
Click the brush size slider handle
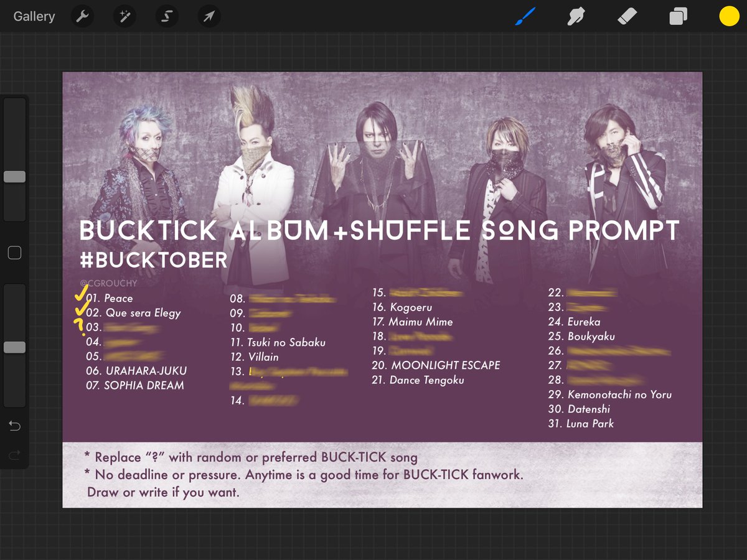(x=14, y=177)
